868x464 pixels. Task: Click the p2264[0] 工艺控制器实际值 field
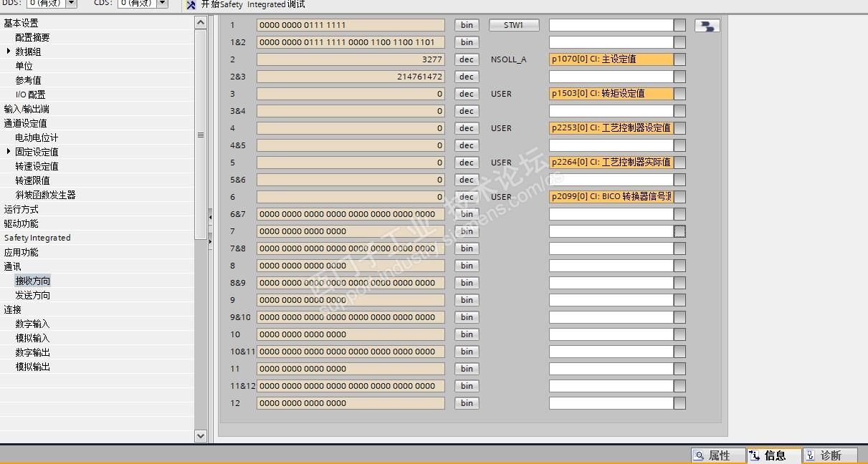point(611,163)
